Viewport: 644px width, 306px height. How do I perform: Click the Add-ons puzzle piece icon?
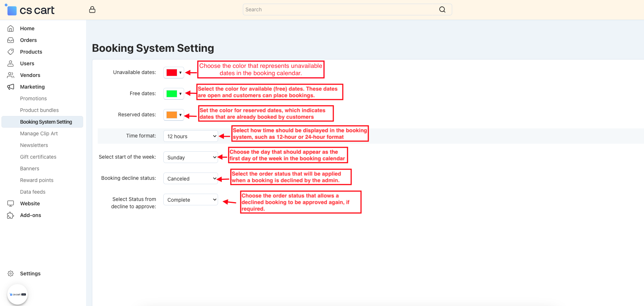click(x=11, y=215)
